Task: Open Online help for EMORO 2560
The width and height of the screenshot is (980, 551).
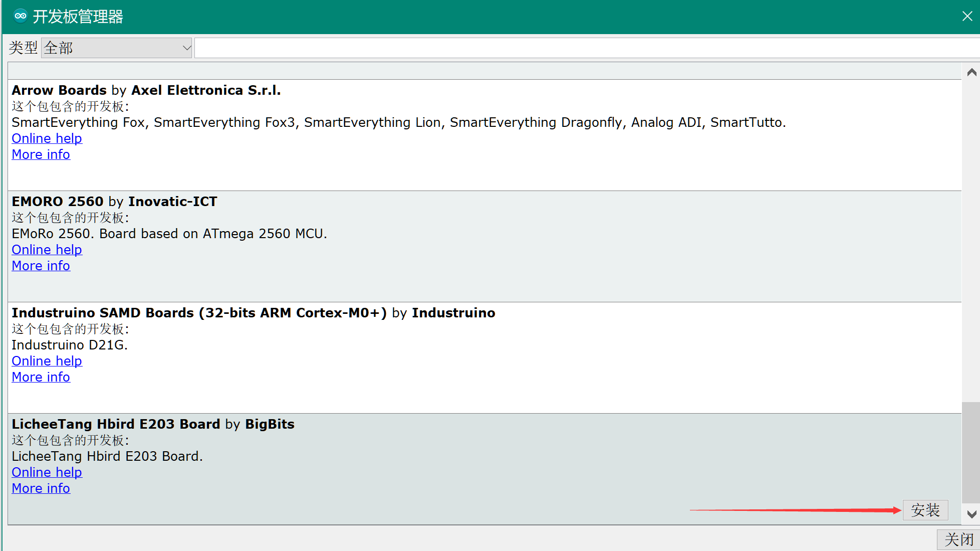Action: click(x=47, y=250)
